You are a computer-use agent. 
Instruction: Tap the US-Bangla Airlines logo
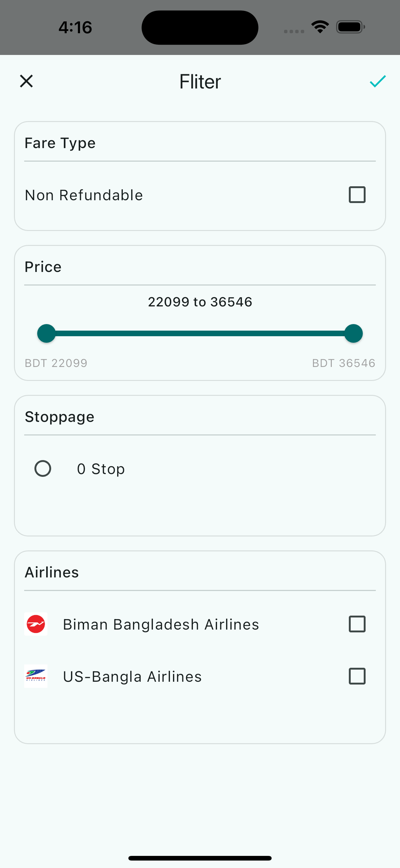[36, 676]
